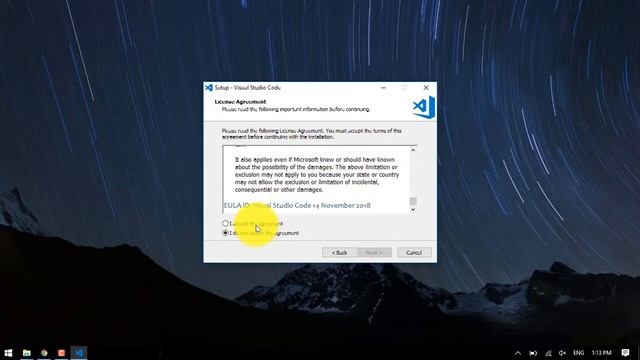Viewport: 640px width, 360px height.
Task: Click the VS Code icon in title bar
Action: coord(209,87)
